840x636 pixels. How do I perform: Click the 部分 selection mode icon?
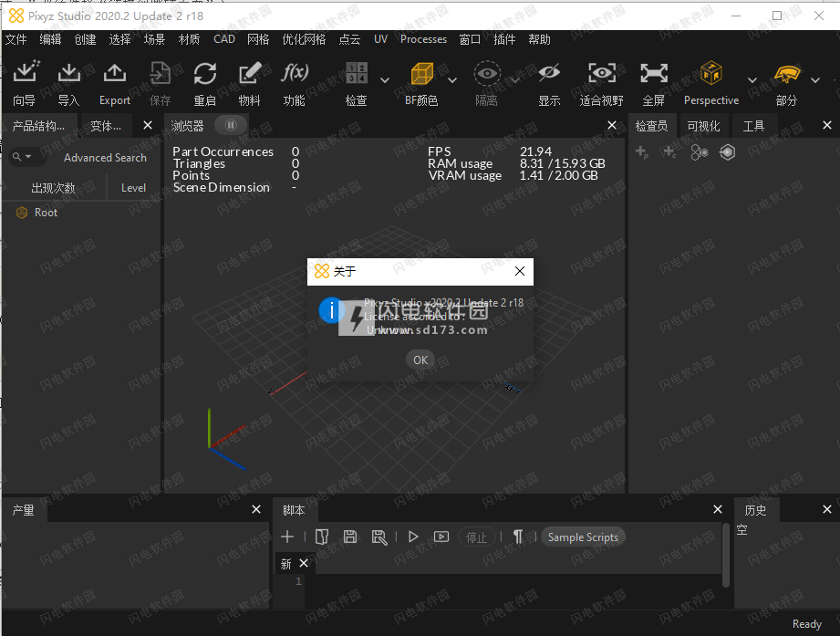coord(786,74)
